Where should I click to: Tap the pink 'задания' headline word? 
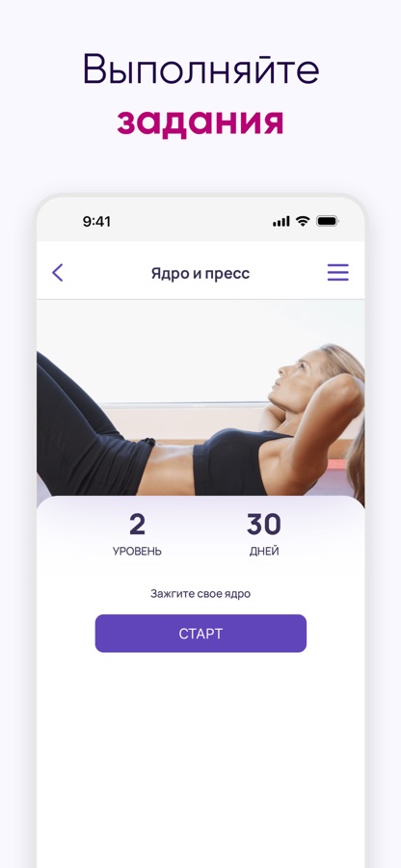tap(200, 121)
